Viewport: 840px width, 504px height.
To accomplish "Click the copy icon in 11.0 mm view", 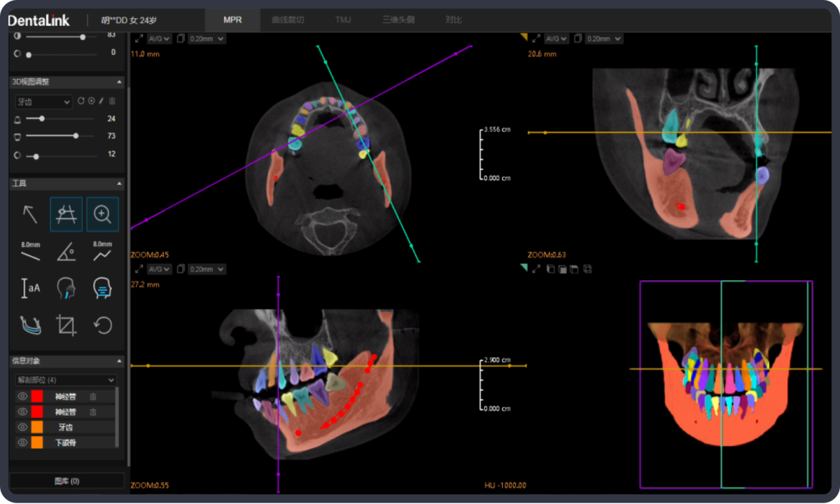I will [x=181, y=38].
